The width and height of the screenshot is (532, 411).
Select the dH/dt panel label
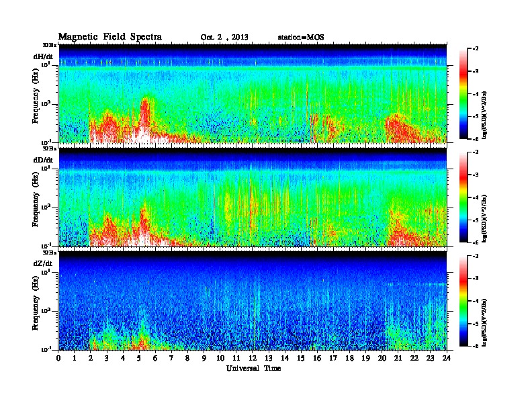point(43,56)
